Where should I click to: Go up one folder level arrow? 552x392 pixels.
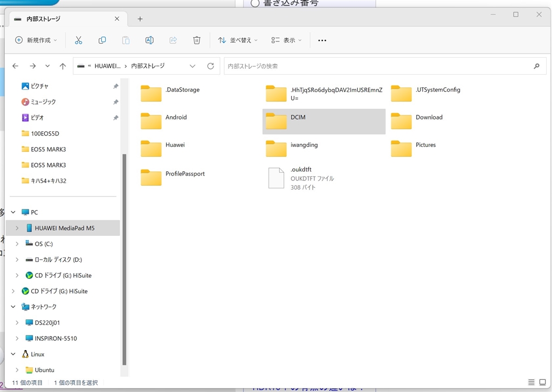[63, 66]
